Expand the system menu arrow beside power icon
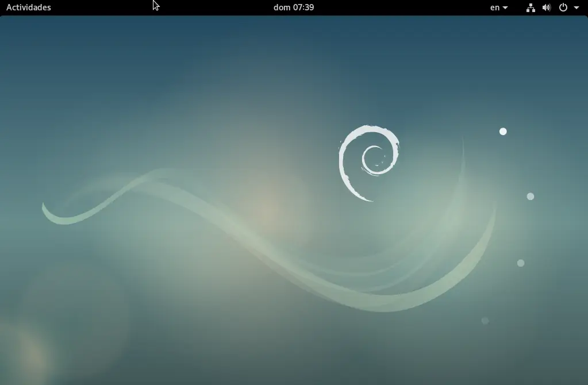 (577, 7)
